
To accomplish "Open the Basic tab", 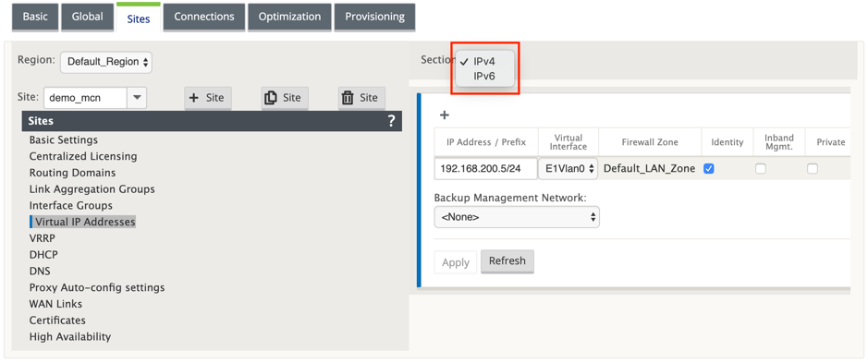I will click(x=35, y=18).
